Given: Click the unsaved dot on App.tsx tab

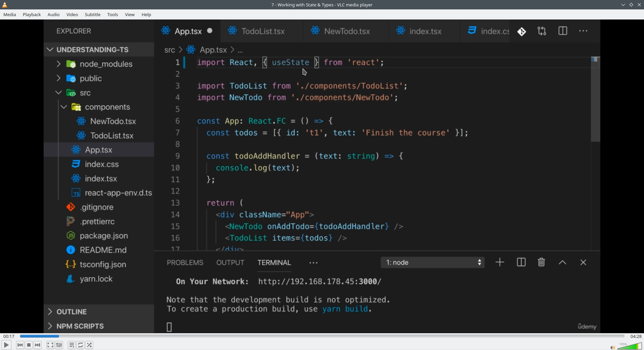Looking at the screenshot, I should [210, 31].
